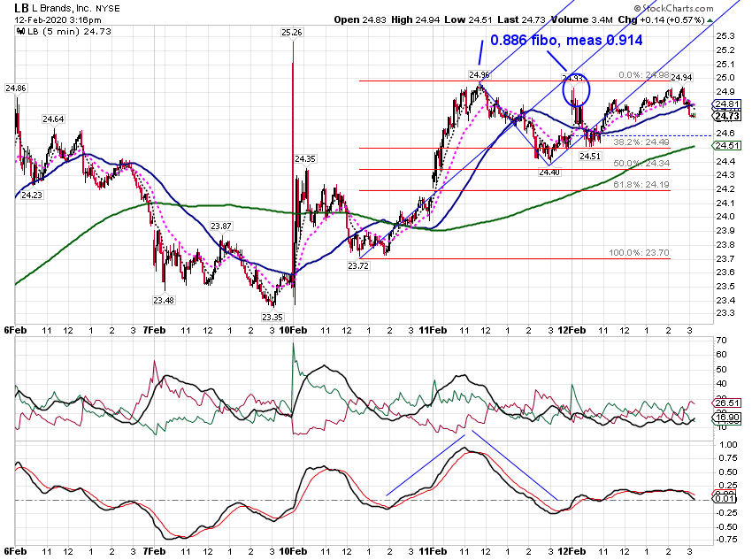
Task: Click the 23.87 peak price label
Action: [221, 226]
